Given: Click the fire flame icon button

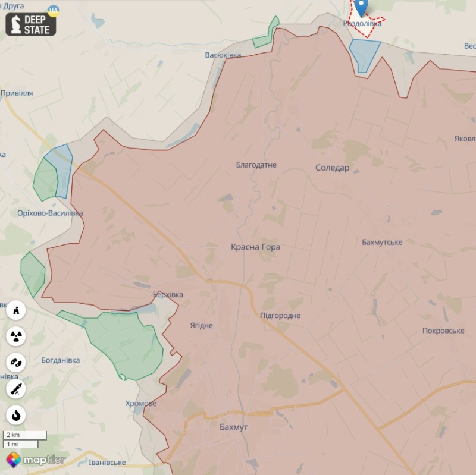Looking at the screenshot, I should click(x=16, y=415).
